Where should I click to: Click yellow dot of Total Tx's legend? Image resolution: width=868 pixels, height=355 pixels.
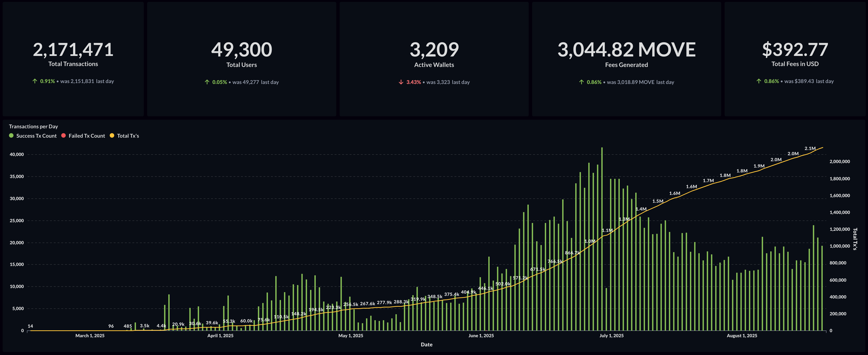click(x=112, y=136)
